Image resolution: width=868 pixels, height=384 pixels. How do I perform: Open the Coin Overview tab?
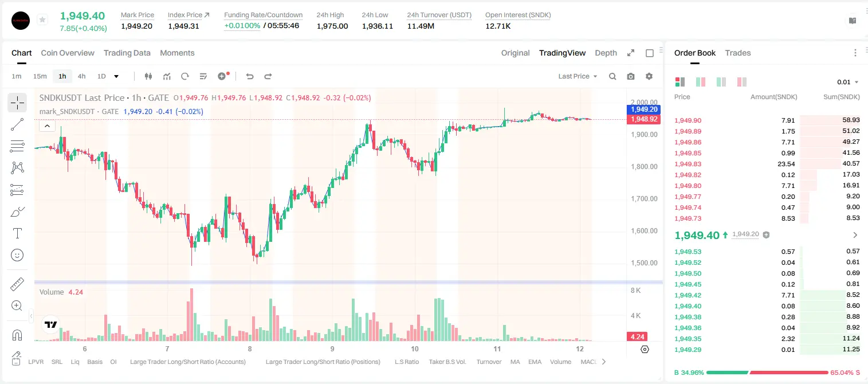coord(68,53)
